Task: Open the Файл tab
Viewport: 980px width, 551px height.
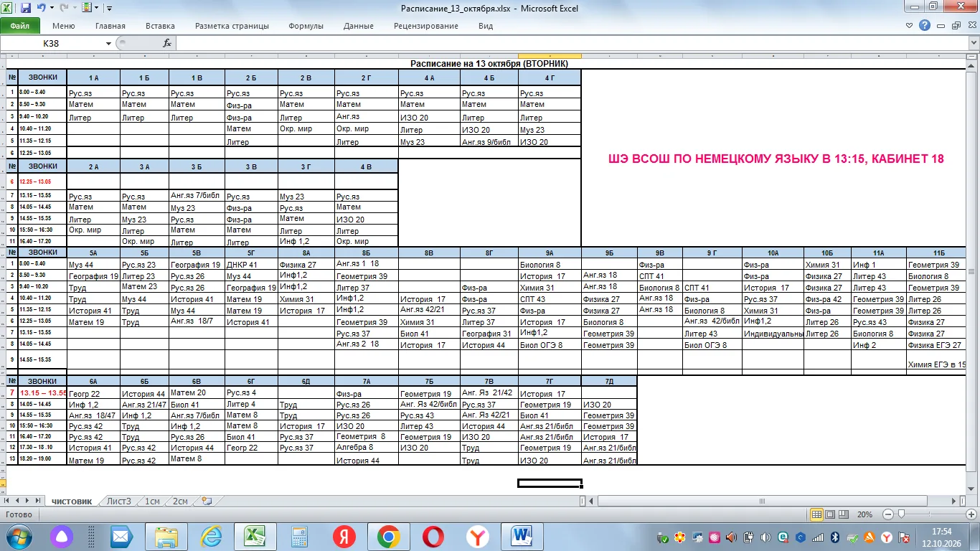Action: tap(20, 26)
